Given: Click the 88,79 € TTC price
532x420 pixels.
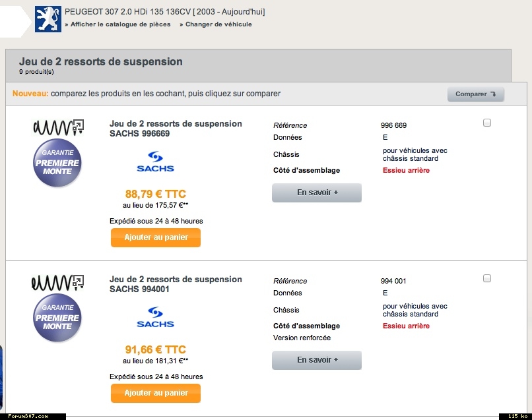Looking at the screenshot, I should (156, 194).
